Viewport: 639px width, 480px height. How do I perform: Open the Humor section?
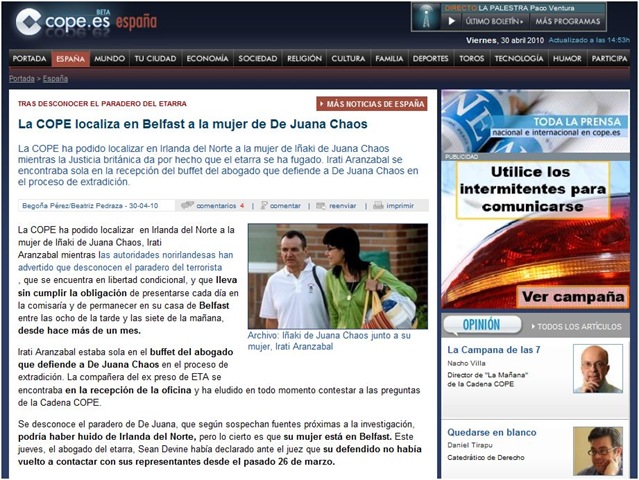click(x=567, y=59)
